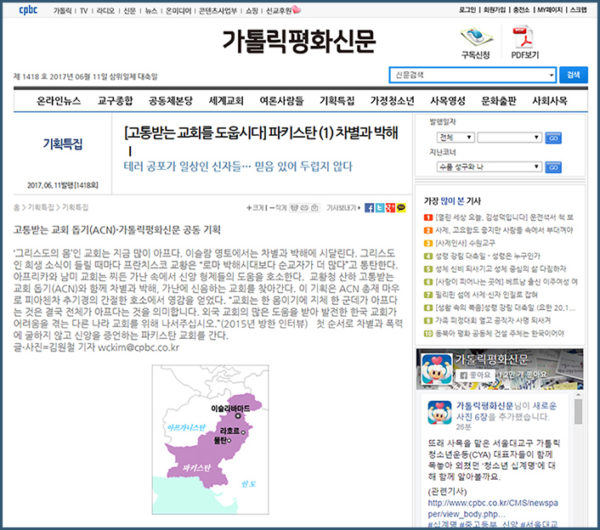600x530 pixels.
Task: Share article on Facebook
Action: [369, 208]
